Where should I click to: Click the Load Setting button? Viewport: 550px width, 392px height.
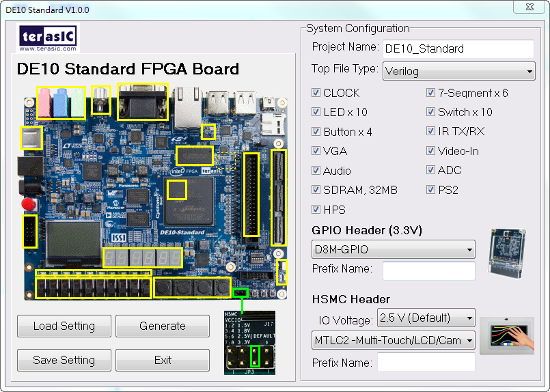pyautogui.click(x=64, y=326)
